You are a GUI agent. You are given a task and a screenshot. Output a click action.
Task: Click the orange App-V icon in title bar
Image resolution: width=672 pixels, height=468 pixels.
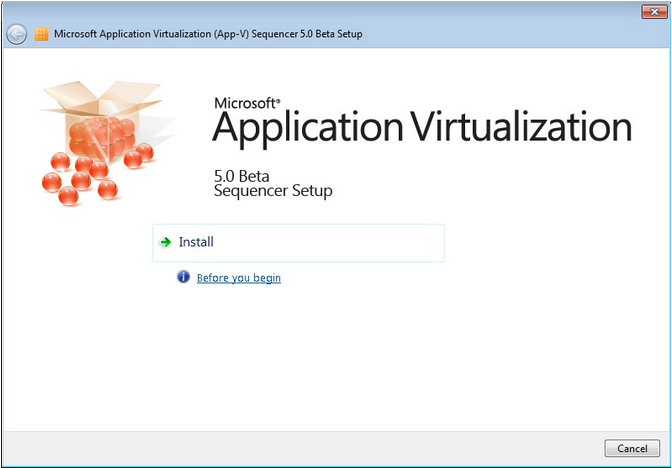tap(41, 34)
